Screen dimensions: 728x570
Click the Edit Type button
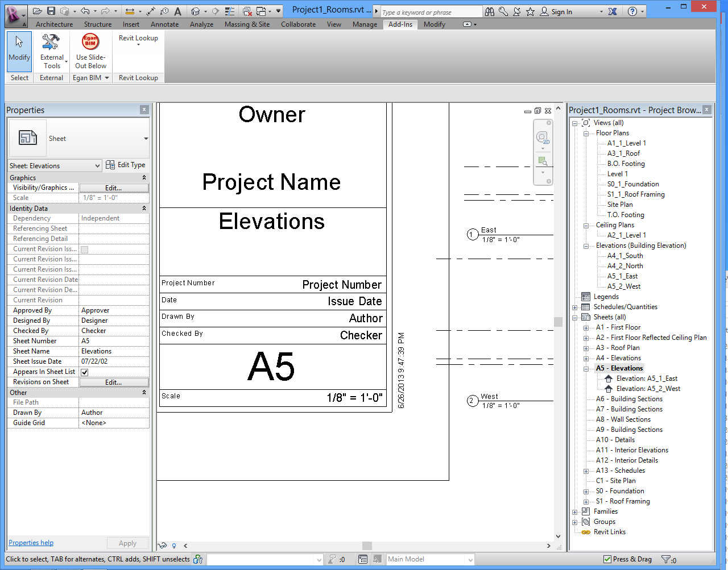[126, 165]
